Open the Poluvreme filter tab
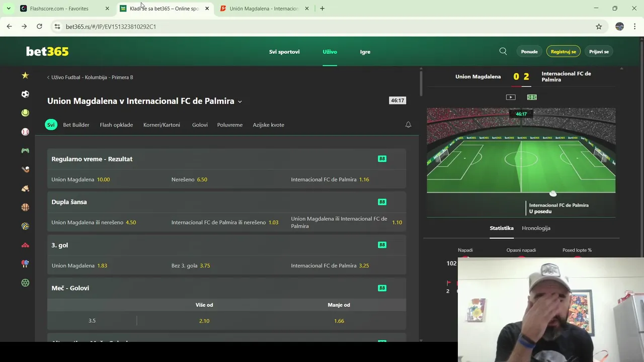This screenshot has width=644, height=362. (x=230, y=125)
